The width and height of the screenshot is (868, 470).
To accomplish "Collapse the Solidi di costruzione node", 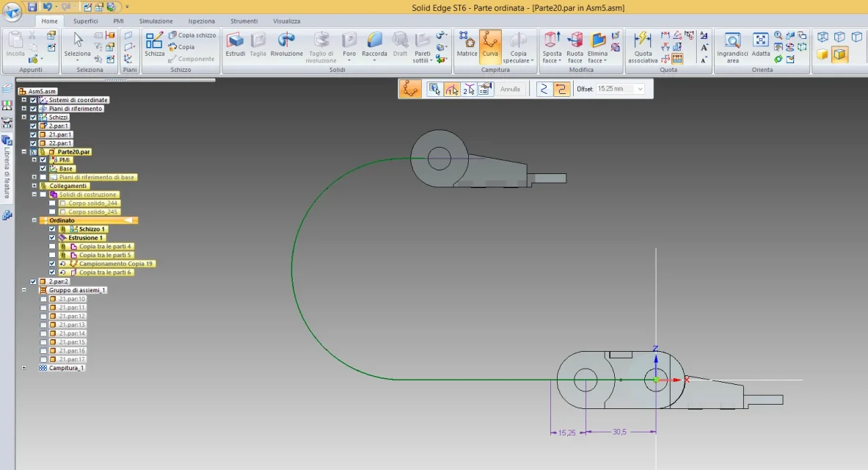I will 34,195.
